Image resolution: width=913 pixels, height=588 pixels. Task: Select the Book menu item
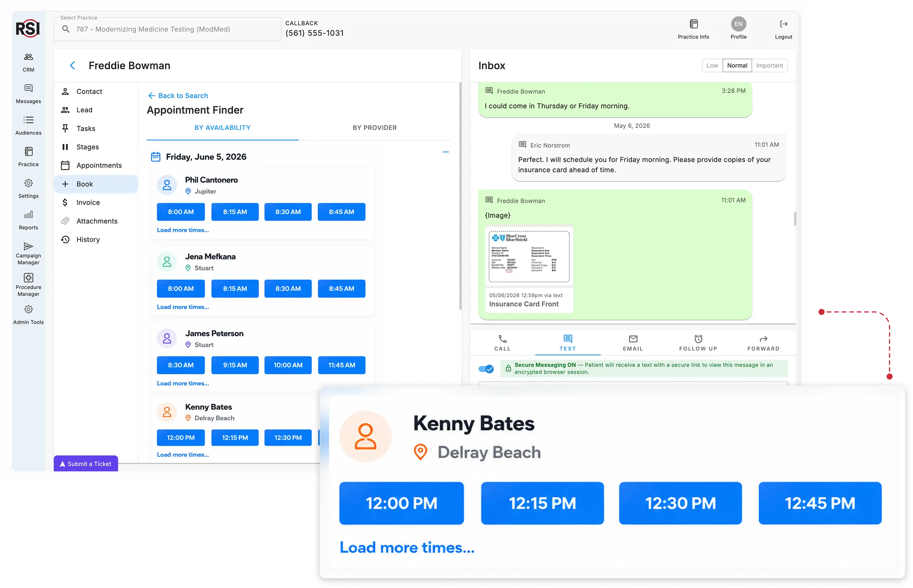pyautogui.click(x=96, y=184)
